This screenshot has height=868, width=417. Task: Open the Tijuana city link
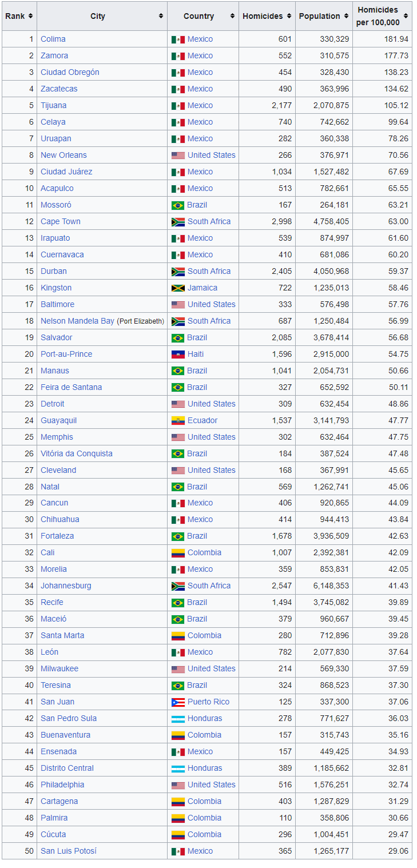(x=54, y=105)
